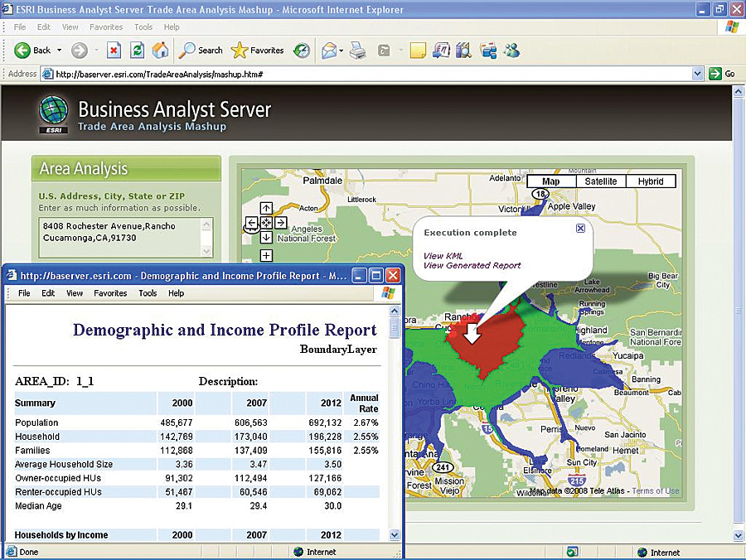Switch map to Satellite view

tap(600, 181)
